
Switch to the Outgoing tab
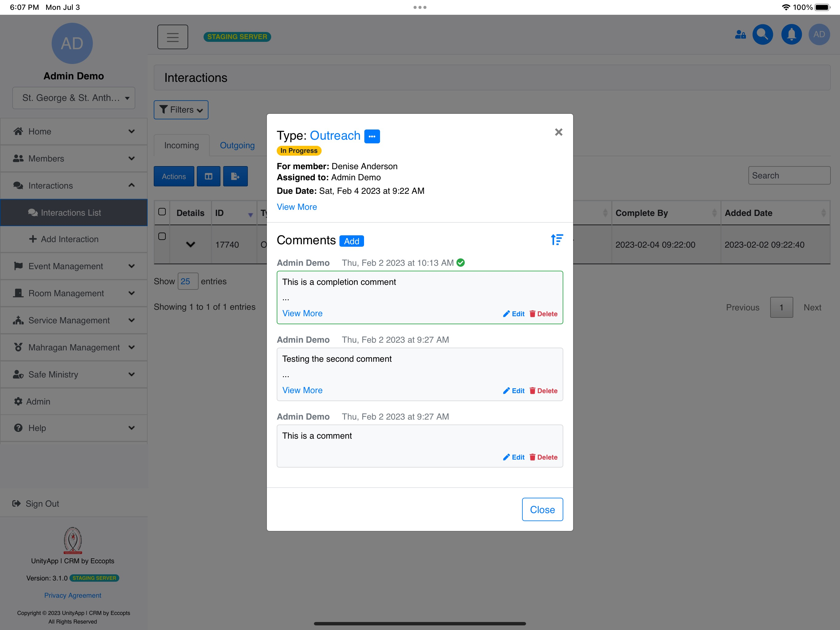tap(237, 145)
